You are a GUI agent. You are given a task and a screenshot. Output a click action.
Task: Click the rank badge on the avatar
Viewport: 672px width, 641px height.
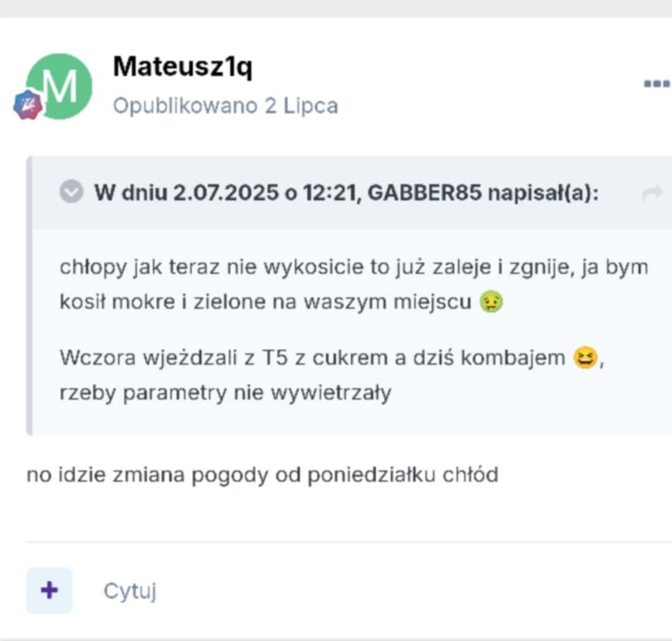click(x=28, y=105)
